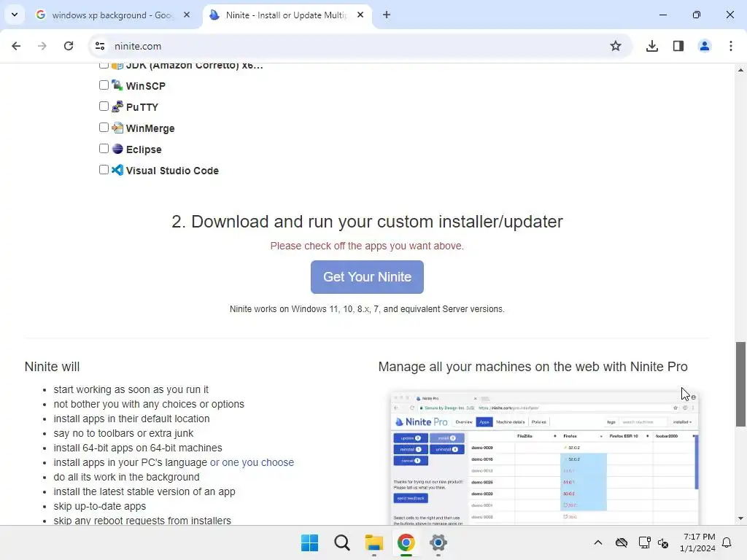This screenshot has height=560, width=747.
Task: Reload the ninite.com page
Action: pyautogui.click(x=69, y=46)
